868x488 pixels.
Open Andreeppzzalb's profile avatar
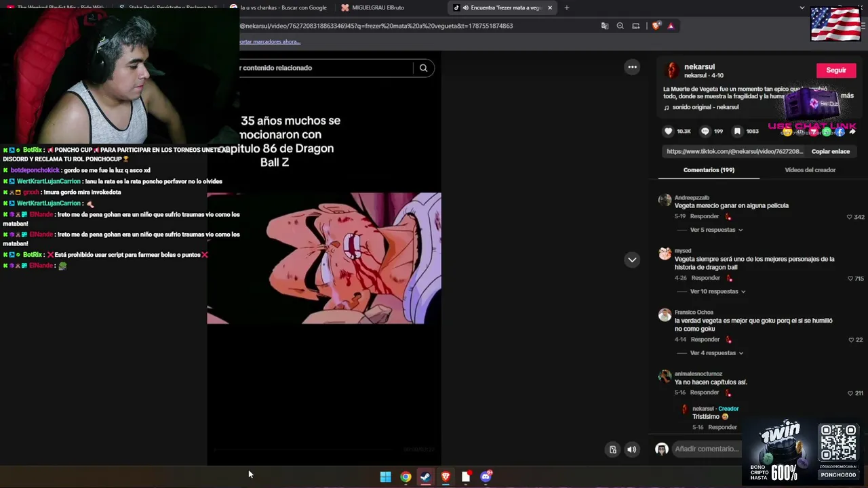(665, 200)
